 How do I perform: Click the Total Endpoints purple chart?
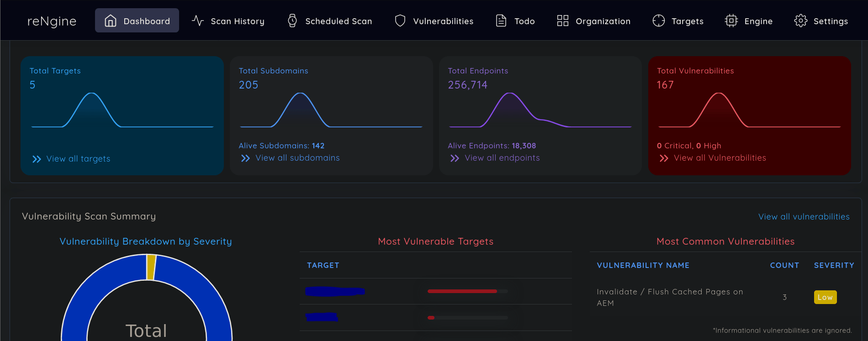pos(540,110)
